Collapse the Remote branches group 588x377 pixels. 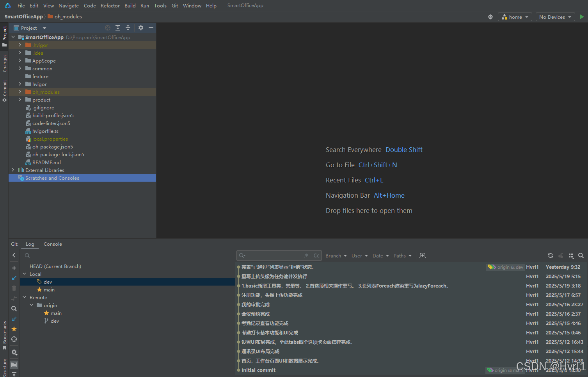coord(25,297)
